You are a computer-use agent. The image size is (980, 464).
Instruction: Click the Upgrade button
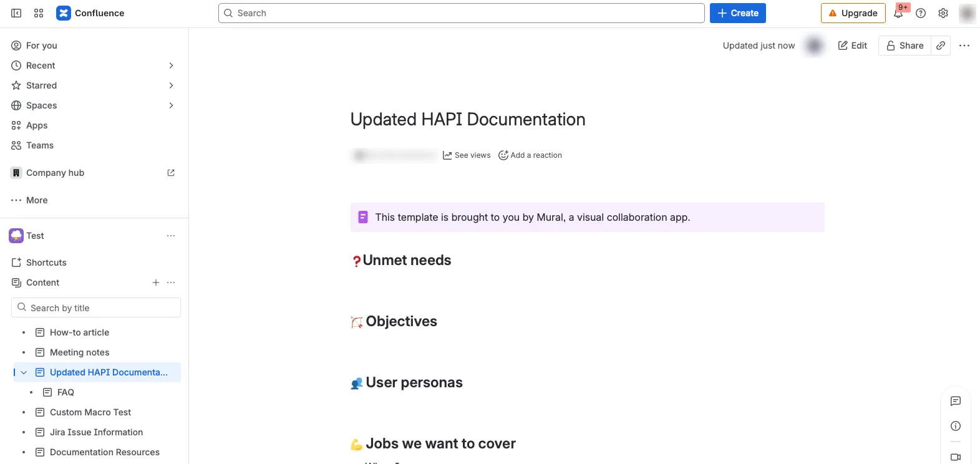pyautogui.click(x=853, y=13)
